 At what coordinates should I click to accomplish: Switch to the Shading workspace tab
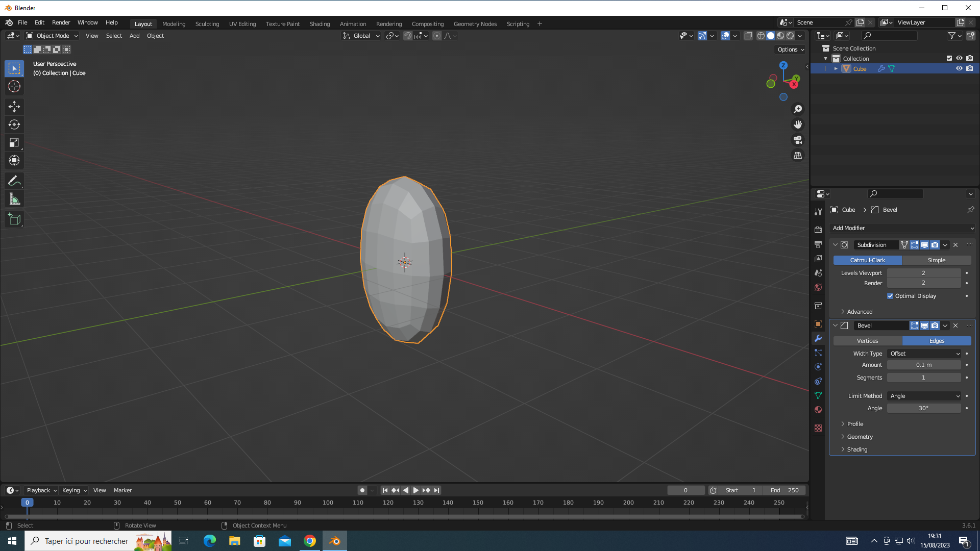point(320,24)
